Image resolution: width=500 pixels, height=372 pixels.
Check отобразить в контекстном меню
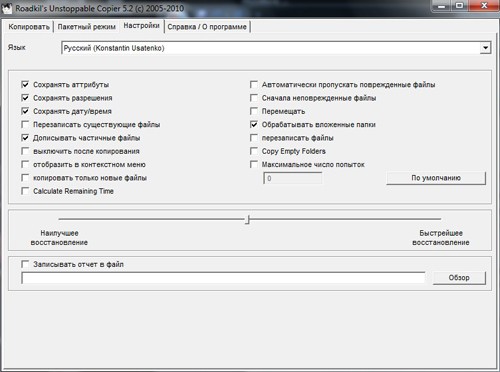pos(25,164)
